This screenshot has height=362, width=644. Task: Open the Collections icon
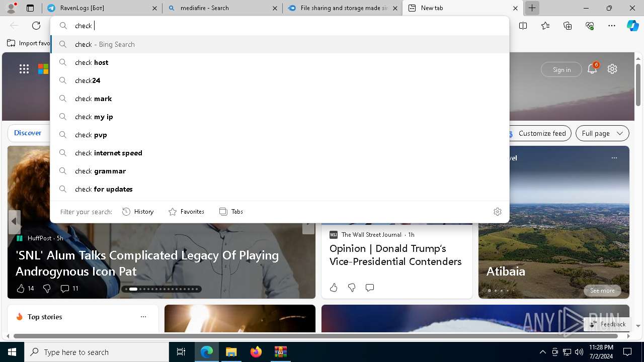coord(568,26)
